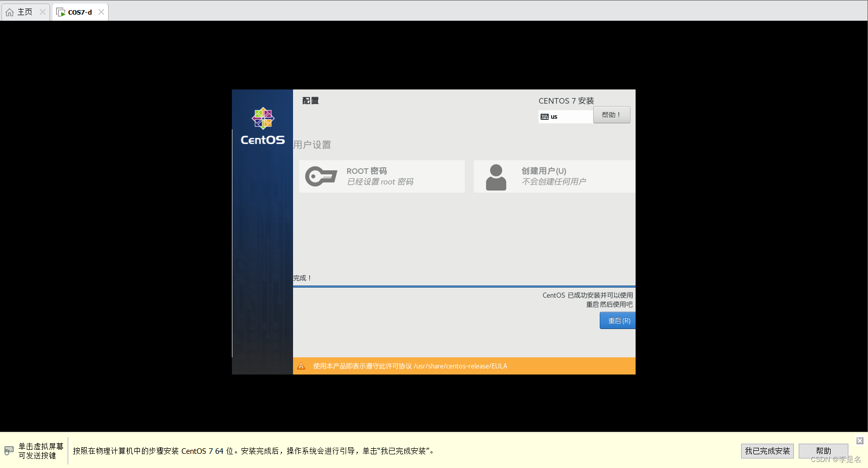Click the 重启然后使用吧 message
The width and height of the screenshot is (868, 468).
pos(609,304)
